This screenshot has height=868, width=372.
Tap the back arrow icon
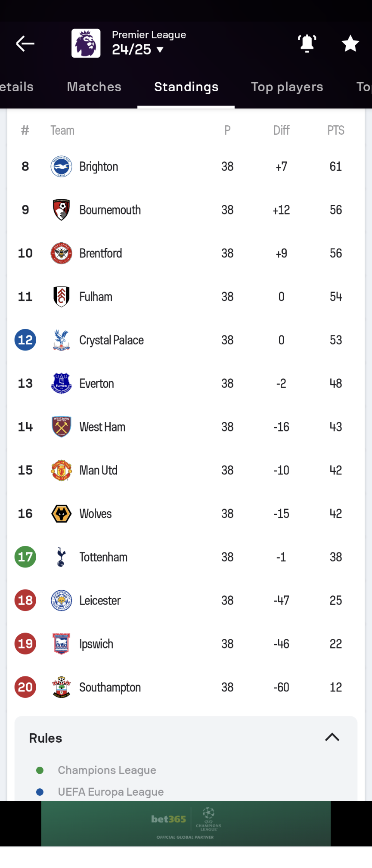click(x=25, y=43)
